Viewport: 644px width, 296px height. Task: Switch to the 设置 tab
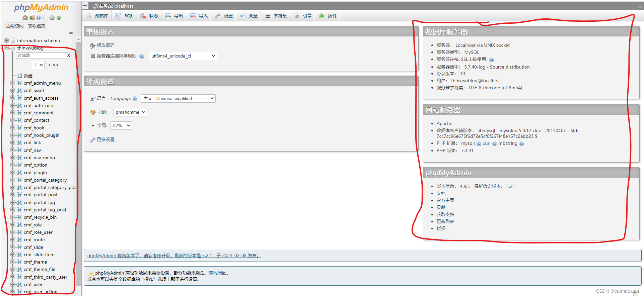(x=224, y=16)
